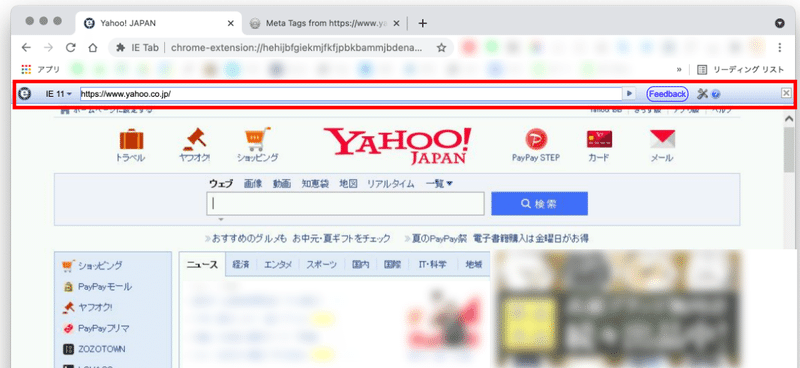The image size is (800, 368).
Task: Open the ショッピング cart icon
Action: (258, 145)
